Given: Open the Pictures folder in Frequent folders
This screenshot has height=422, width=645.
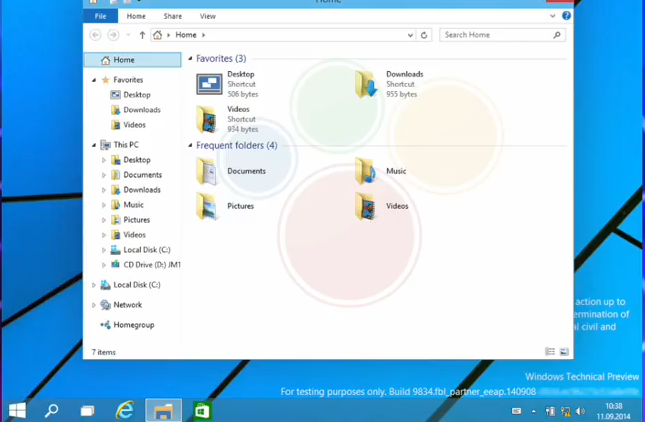Looking at the screenshot, I should pos(208,206).
